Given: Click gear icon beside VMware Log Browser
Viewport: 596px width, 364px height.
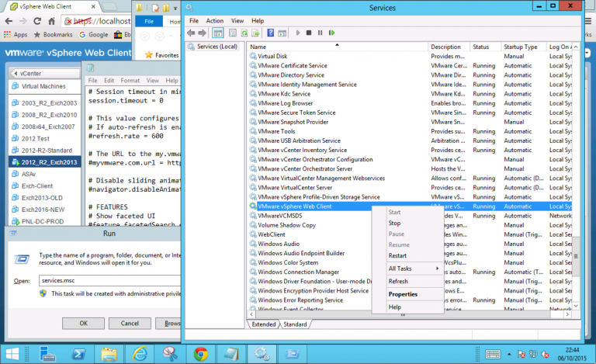Looking at the screenshot, I should tap(253, 103).
